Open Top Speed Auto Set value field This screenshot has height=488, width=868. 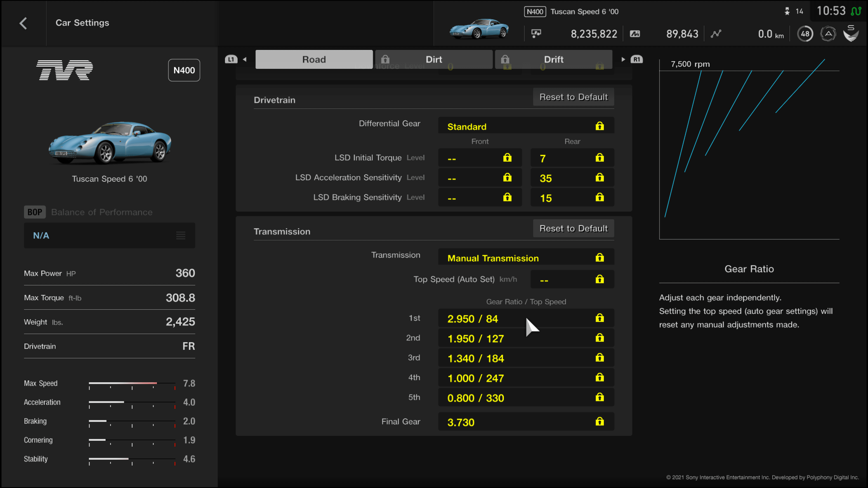tap(572, 279)
